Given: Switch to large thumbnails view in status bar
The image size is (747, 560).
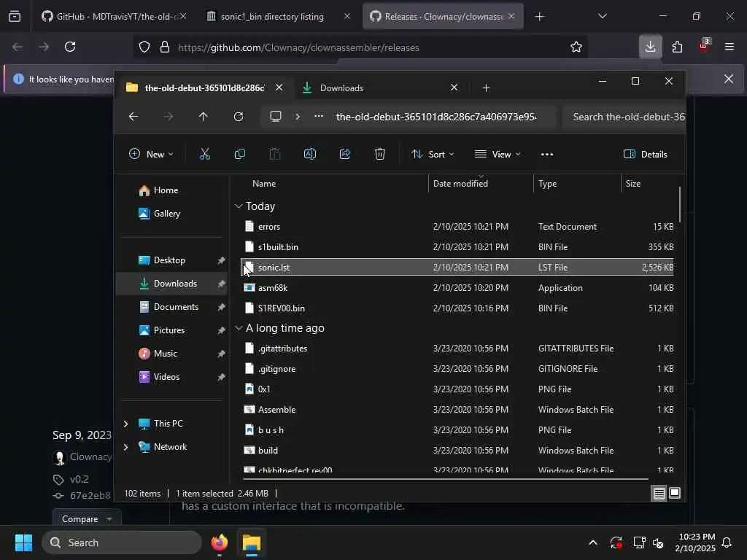Looking at the screenshot, I should (675, 493).
